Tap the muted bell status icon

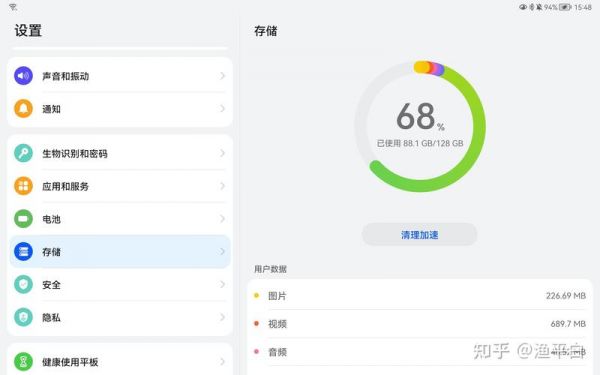pos(539,7)
